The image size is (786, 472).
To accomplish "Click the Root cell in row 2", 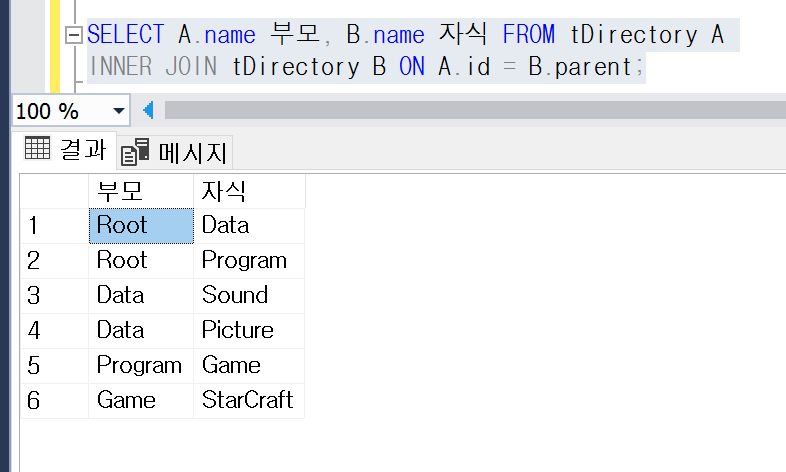I will [141, 261].
